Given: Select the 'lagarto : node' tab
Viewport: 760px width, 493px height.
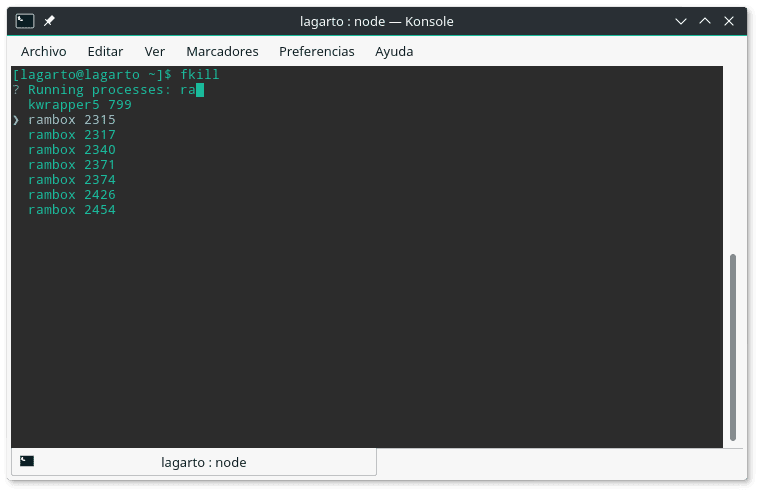Looking at the screenshot, I should (194, 462).
